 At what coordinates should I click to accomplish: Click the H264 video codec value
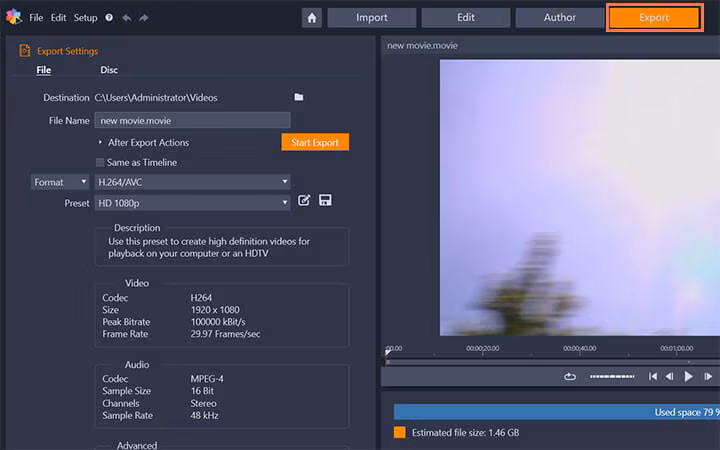click(x=201, y=298)
